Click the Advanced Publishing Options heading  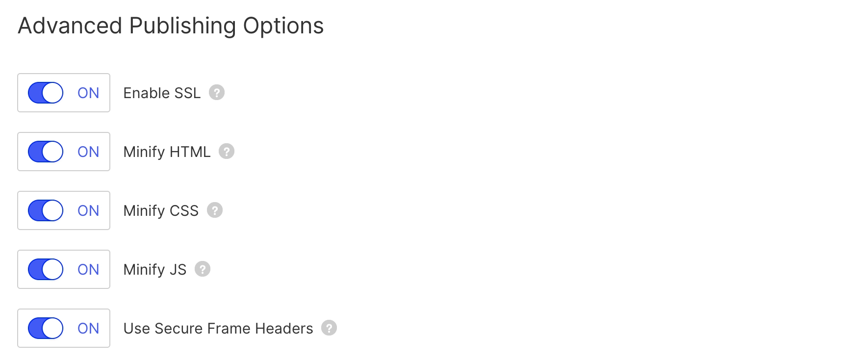171,26
